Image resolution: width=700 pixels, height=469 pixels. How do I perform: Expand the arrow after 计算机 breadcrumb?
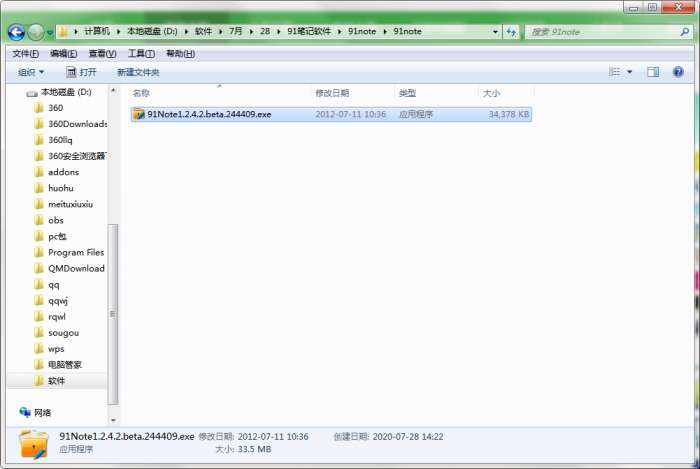[x=119, y=32]
